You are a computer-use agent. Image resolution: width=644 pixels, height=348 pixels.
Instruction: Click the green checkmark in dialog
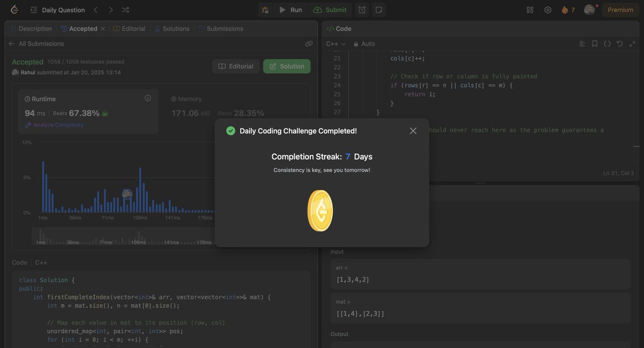[231, 130]
